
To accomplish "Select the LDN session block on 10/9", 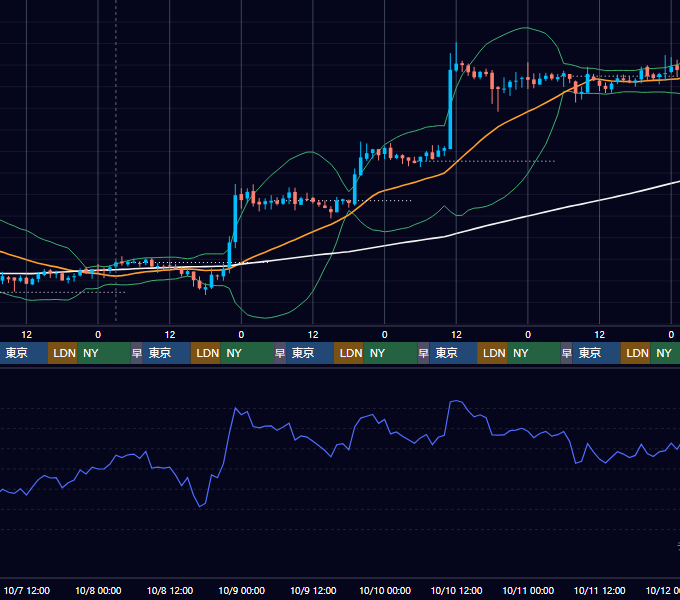I will [x=349, y=353].
